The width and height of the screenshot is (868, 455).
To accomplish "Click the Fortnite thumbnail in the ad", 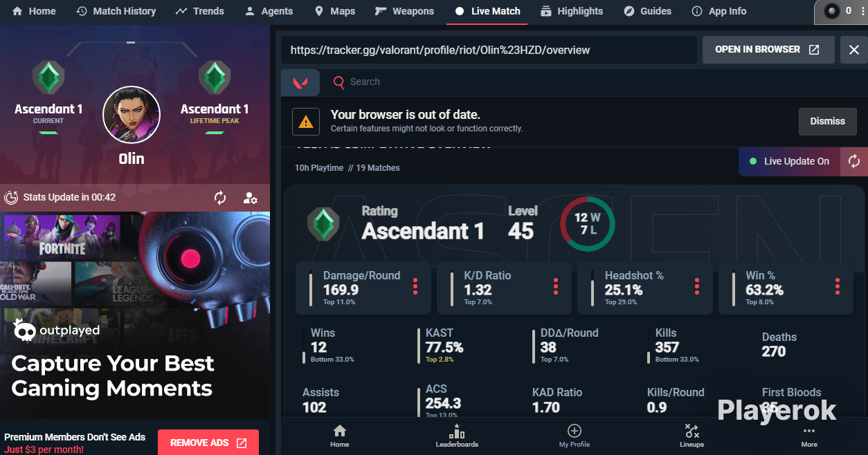I will pyautogui.click(x=62, y=236).
